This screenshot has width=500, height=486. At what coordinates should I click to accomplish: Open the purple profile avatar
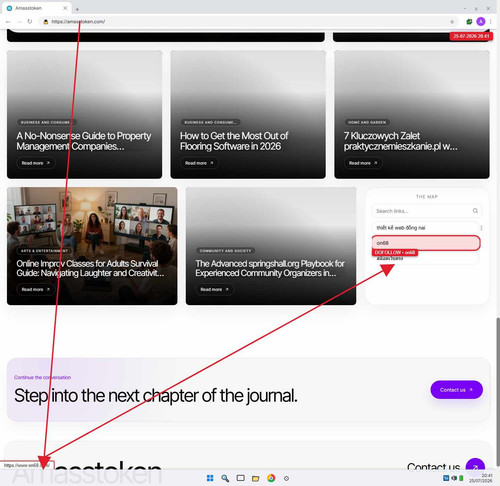(481, 22)
